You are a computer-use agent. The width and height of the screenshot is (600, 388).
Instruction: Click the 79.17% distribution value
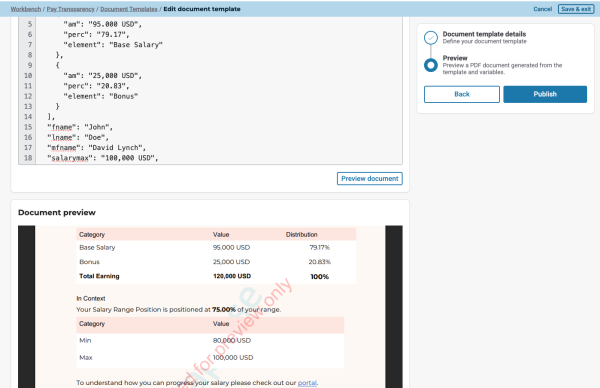320,248
